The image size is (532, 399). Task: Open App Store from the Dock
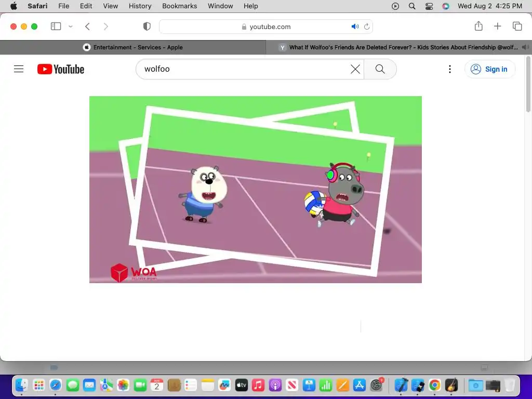360,385
